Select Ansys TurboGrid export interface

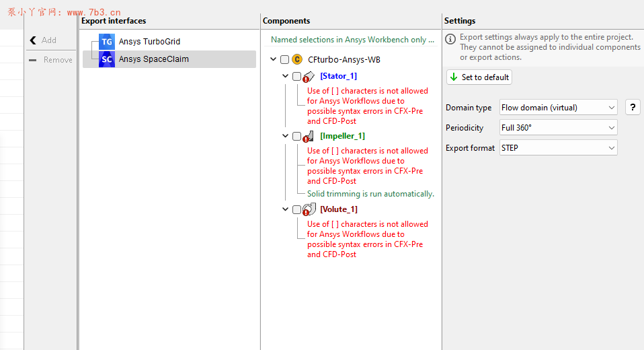[149, 42]
